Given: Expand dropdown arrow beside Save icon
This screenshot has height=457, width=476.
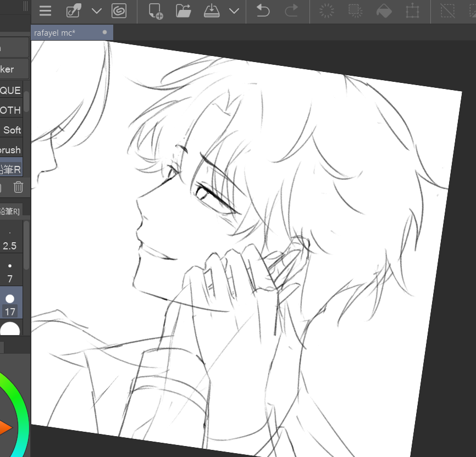Looking at the screenshot, I should pyautogui.click(x=234, y=11).
